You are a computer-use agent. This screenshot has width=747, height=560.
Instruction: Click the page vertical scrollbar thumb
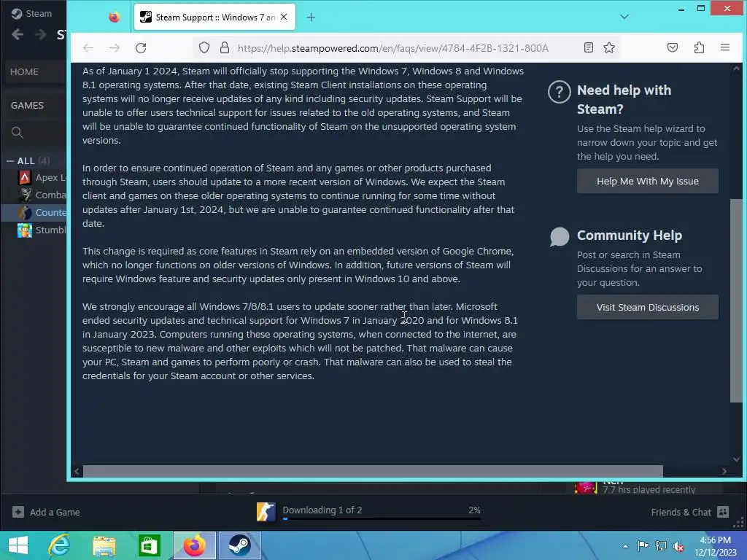[736, 300]
